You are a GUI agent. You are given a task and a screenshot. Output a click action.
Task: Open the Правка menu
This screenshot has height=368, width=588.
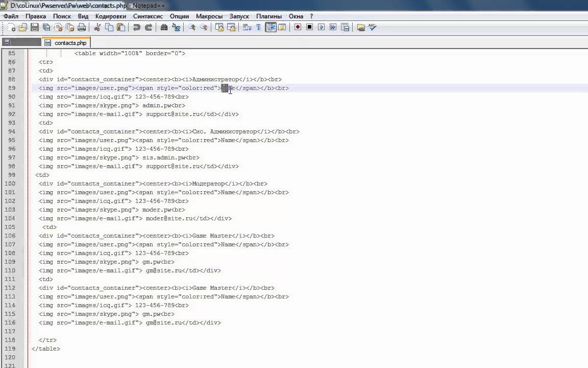[x=36, y=16]
